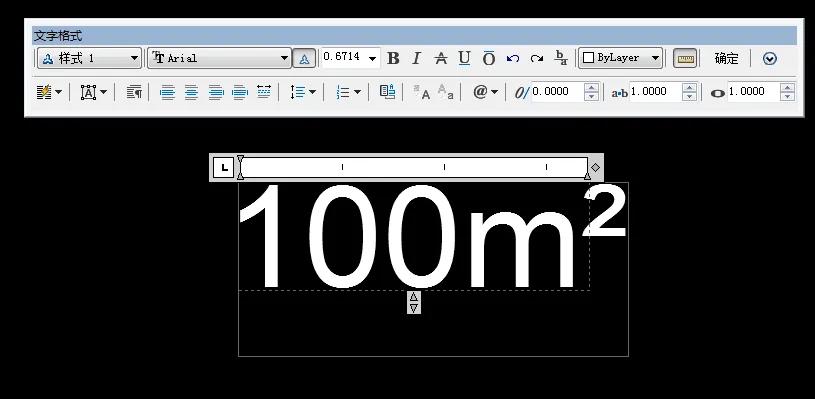Click the redo arrow icon
Viewport: 815px width, 399px height.
click(x=537, y=59)
